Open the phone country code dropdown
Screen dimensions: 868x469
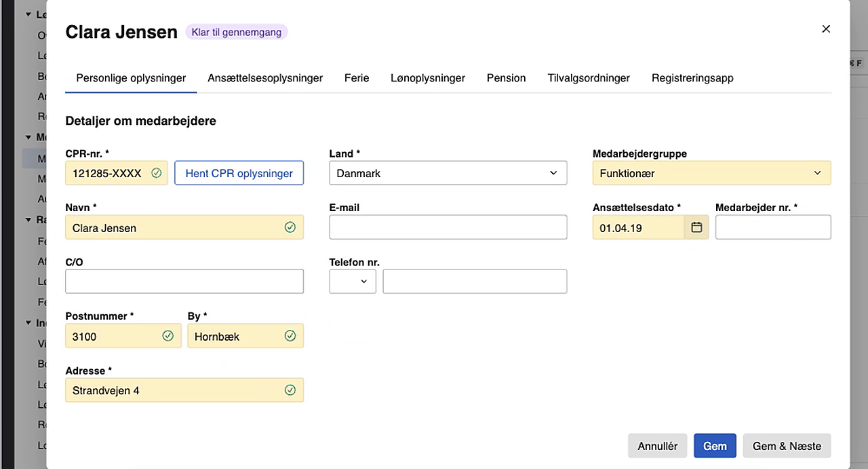[x=353, y=282]
